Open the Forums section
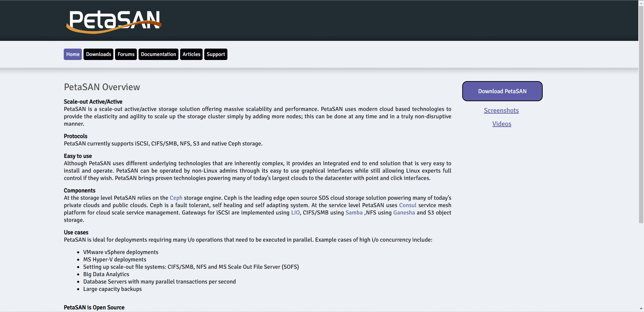This screenshot has height=312, width=644. tap(126, 54)
